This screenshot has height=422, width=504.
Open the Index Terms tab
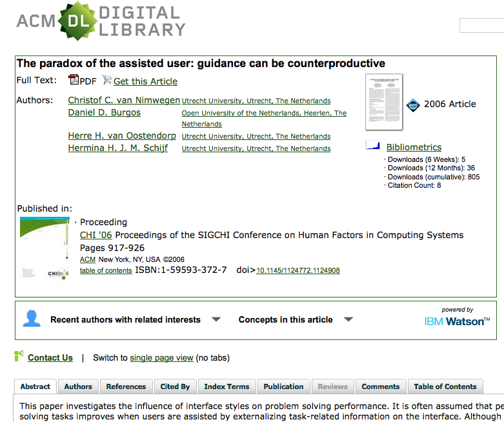[x=227, y=387]
